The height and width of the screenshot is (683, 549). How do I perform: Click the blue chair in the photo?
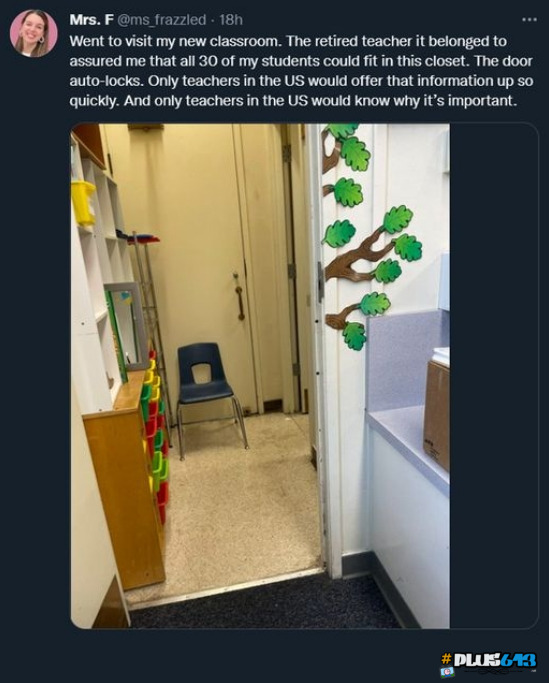[x=210, y=399]
